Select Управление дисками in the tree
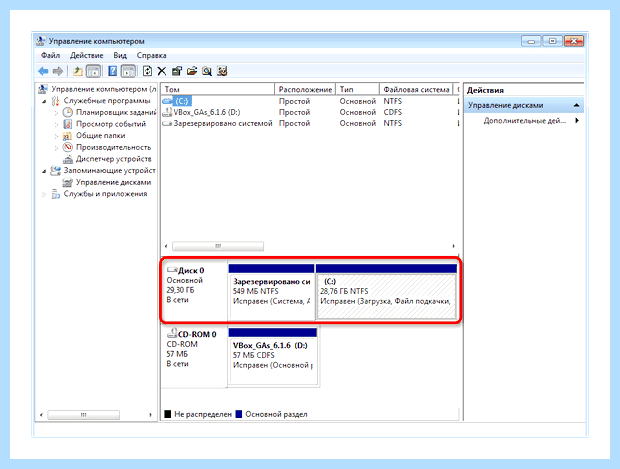620x469 pixels. 113,182
